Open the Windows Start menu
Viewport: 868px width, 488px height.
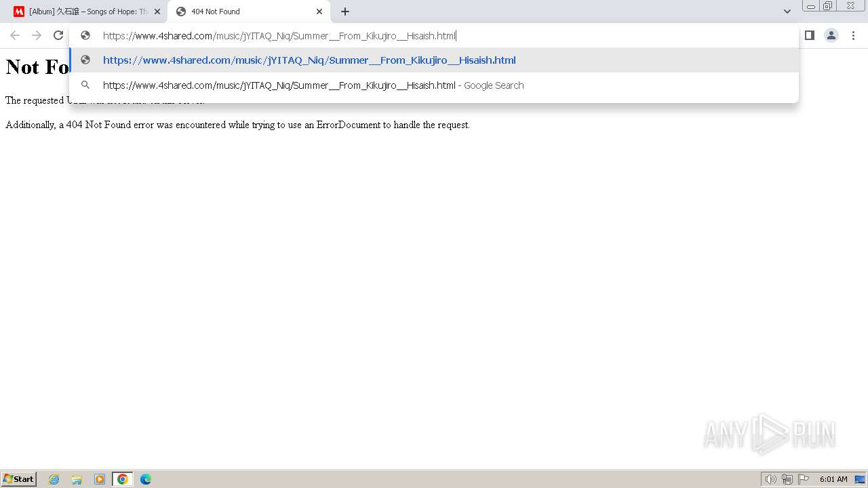point(19,479)
